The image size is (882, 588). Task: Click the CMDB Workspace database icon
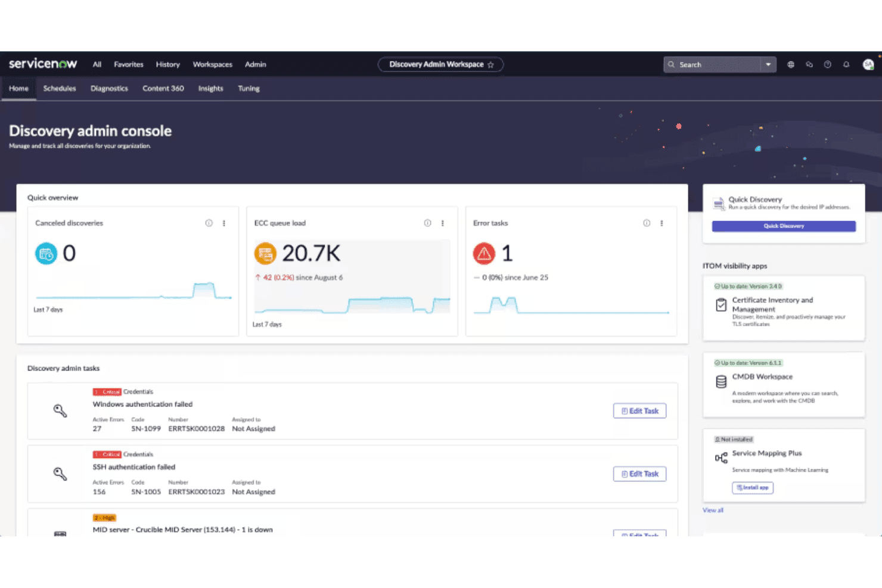click(721, 381)
